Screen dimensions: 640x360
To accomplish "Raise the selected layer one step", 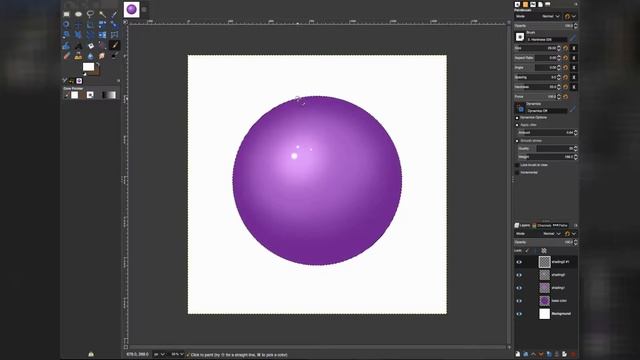I will 533,354.
